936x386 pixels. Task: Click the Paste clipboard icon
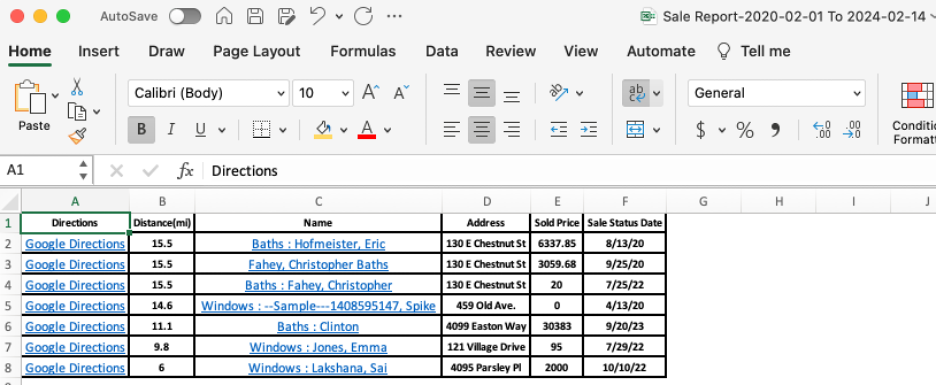[30, 97]
